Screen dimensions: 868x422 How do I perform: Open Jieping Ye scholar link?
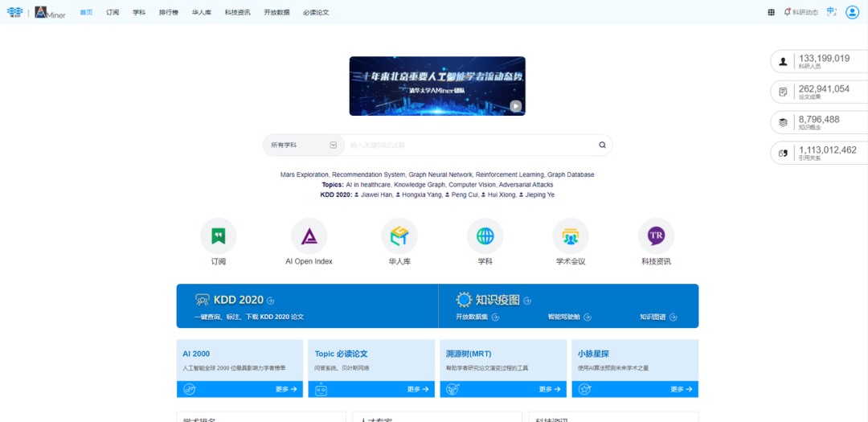coord(542,195)
